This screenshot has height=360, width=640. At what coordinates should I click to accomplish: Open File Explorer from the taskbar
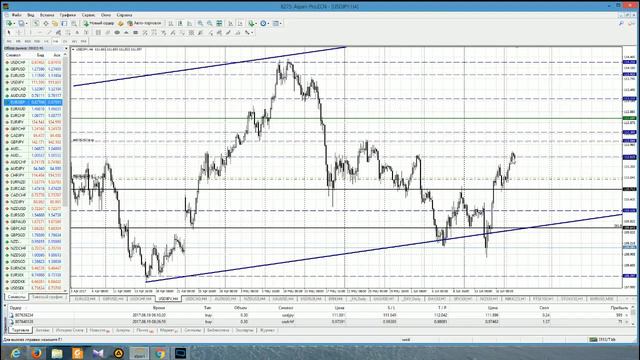tap(57, 353)
